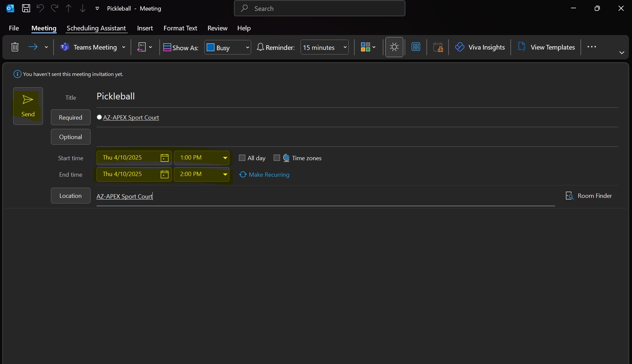Send the meeting invitation

click(x=28, y=106)
